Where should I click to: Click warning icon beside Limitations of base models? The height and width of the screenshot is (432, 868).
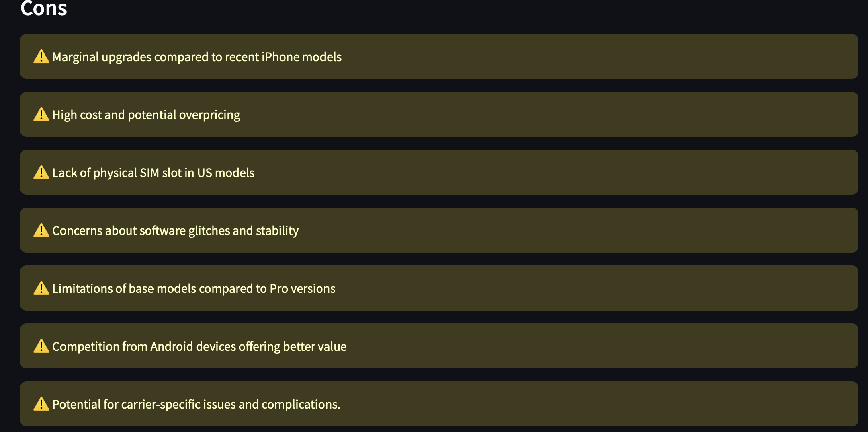(x=41, y=288)
